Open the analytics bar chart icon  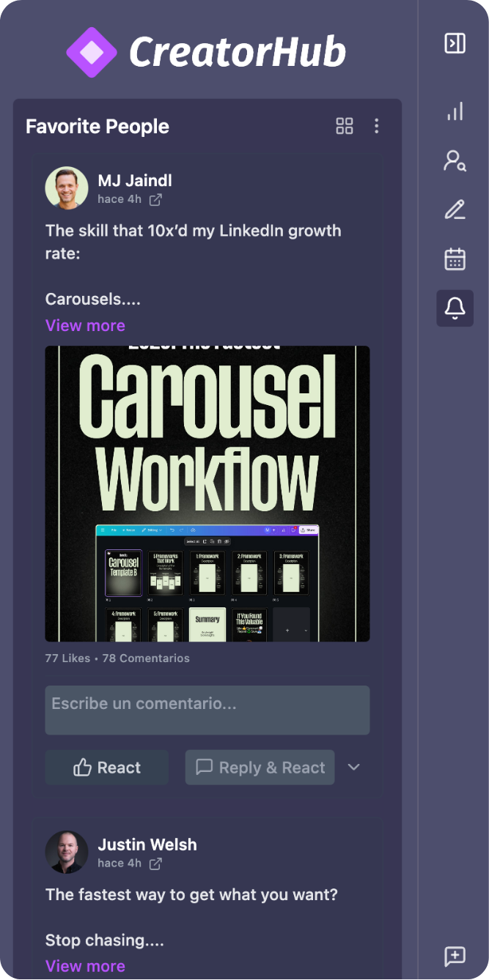click(x=455, y=111)
